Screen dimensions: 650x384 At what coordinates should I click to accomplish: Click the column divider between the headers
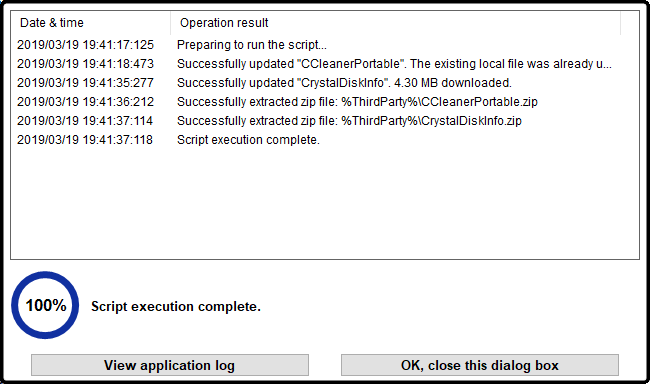pos(170,23)
